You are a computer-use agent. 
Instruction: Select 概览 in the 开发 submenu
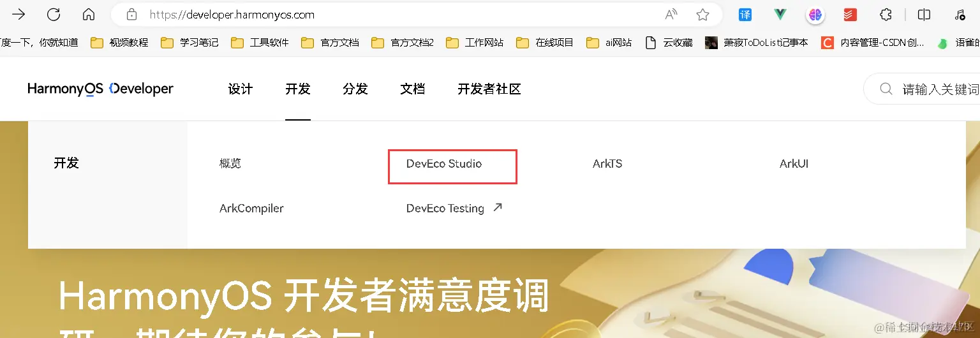[x=230, y=164]
